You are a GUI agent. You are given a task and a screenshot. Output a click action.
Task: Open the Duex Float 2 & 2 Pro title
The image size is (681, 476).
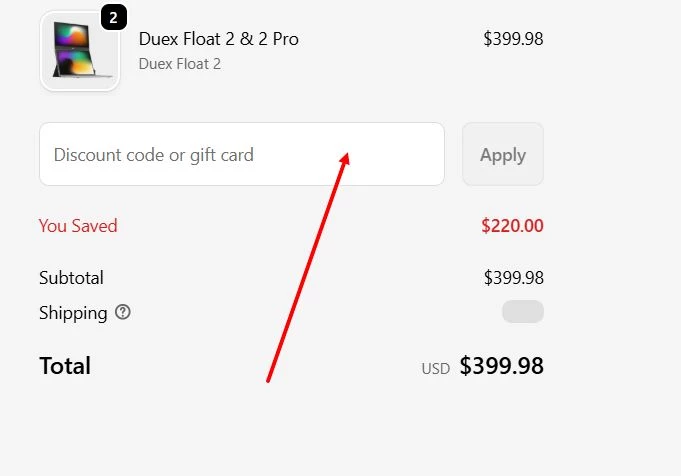[x=218, y=39]
